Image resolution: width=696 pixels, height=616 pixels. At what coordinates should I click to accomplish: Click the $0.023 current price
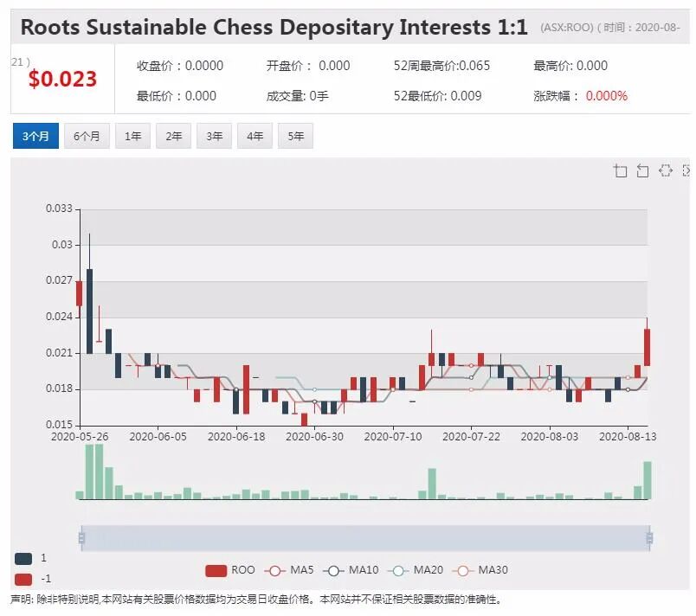pos(62,79)
